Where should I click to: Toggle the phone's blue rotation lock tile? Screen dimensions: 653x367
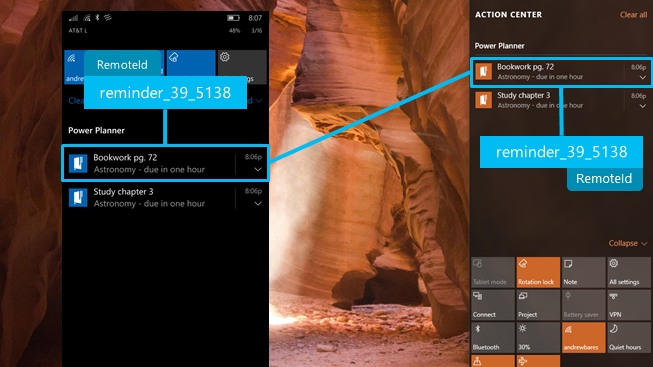(191, 63)
